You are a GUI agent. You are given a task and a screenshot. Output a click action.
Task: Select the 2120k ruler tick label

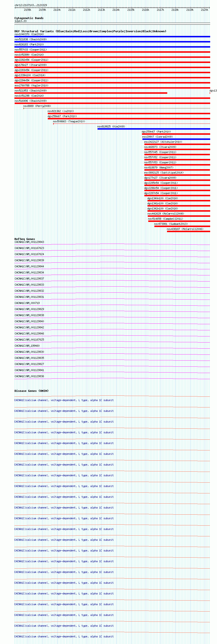coord(205,10)
